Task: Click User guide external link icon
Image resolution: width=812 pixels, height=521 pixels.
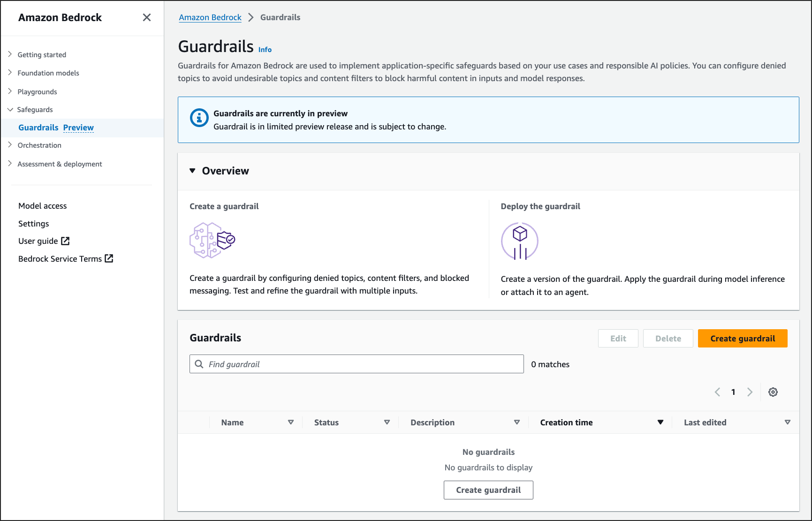Action: (65, 241)
